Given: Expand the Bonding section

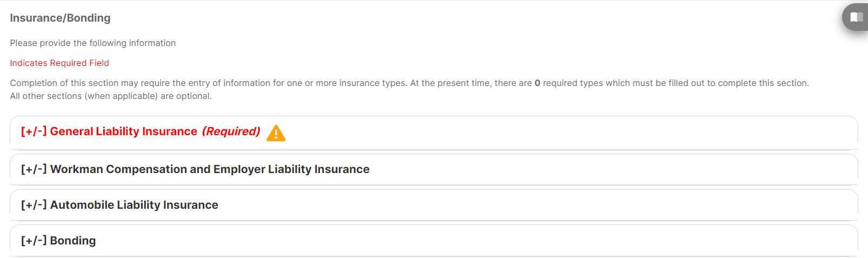Looking at the screenshot, I should pos(58,241).
